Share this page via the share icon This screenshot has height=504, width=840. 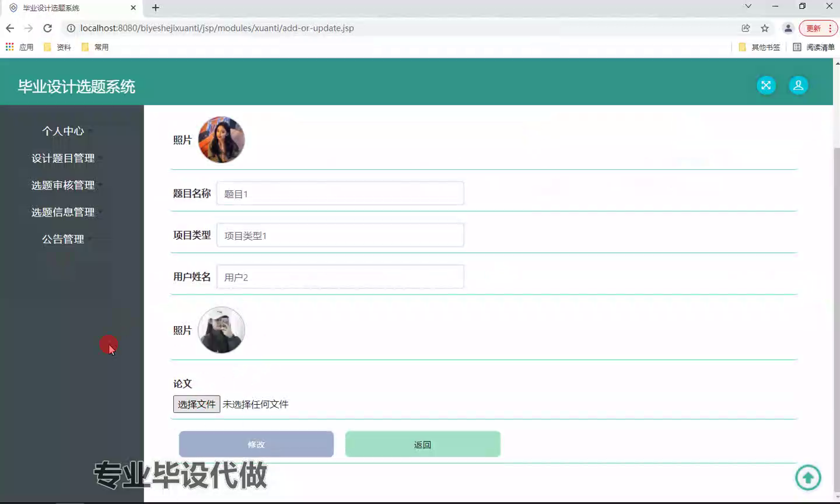click(745, 28)
